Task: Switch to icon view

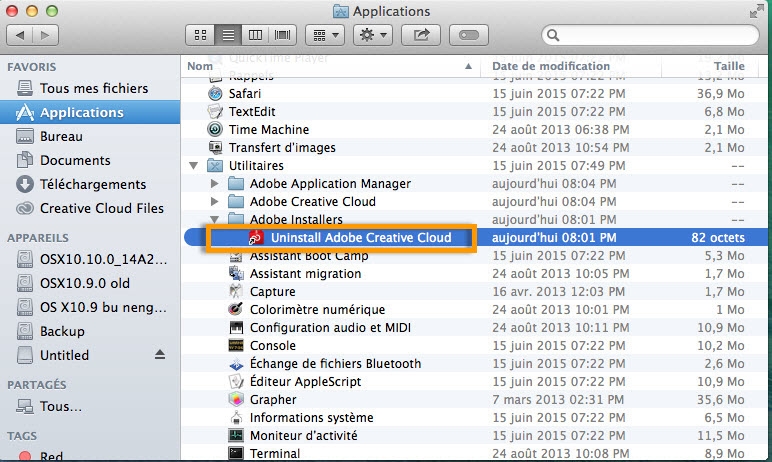Action: click(200, 35)
